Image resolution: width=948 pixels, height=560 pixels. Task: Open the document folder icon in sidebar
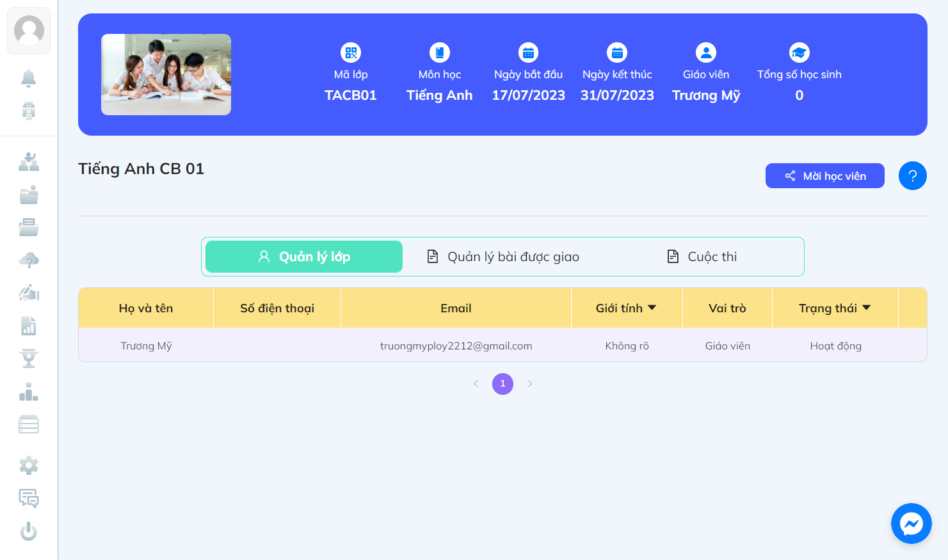(29, 227)
